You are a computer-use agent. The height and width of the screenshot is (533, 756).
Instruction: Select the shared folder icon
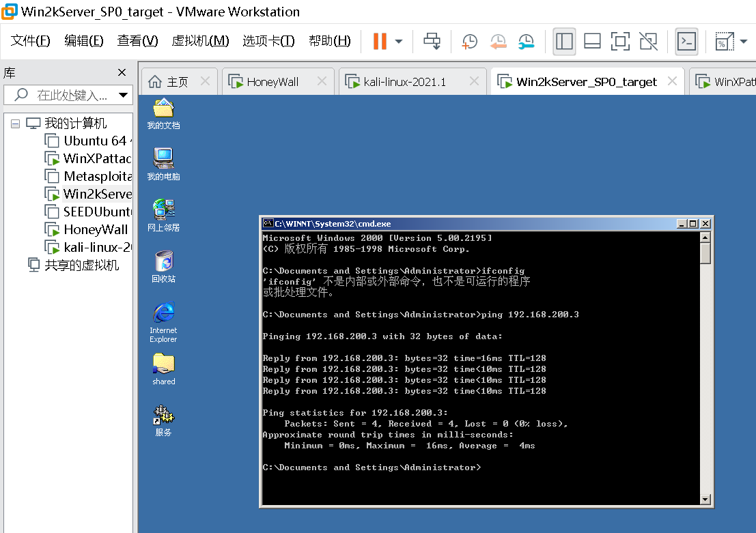tap(163, 369)
